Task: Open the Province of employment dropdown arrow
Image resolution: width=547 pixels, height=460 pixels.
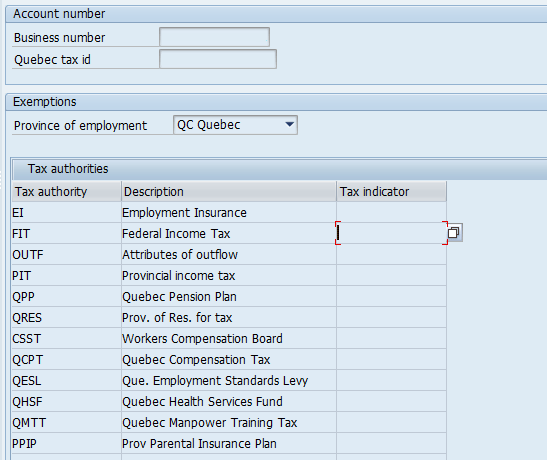Action: 289,125
